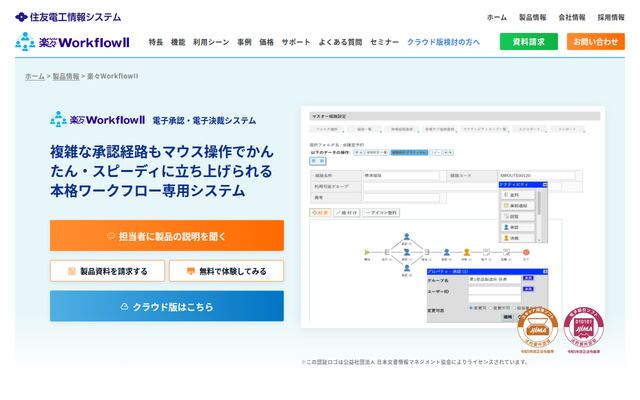Click the 電子承認・電子決裁システム subtitle text
640x400 pixels.
[204, 120]
